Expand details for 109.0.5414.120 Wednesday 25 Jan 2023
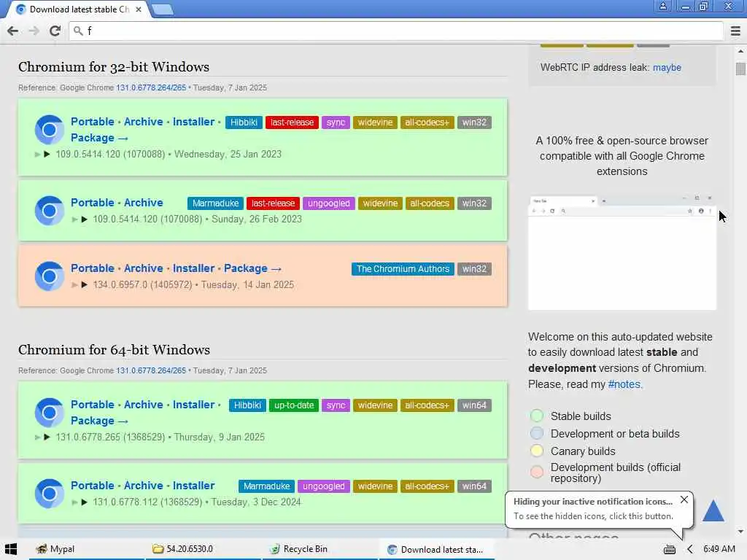The width and height of the screenshot is (747, 560). point(47,155)
